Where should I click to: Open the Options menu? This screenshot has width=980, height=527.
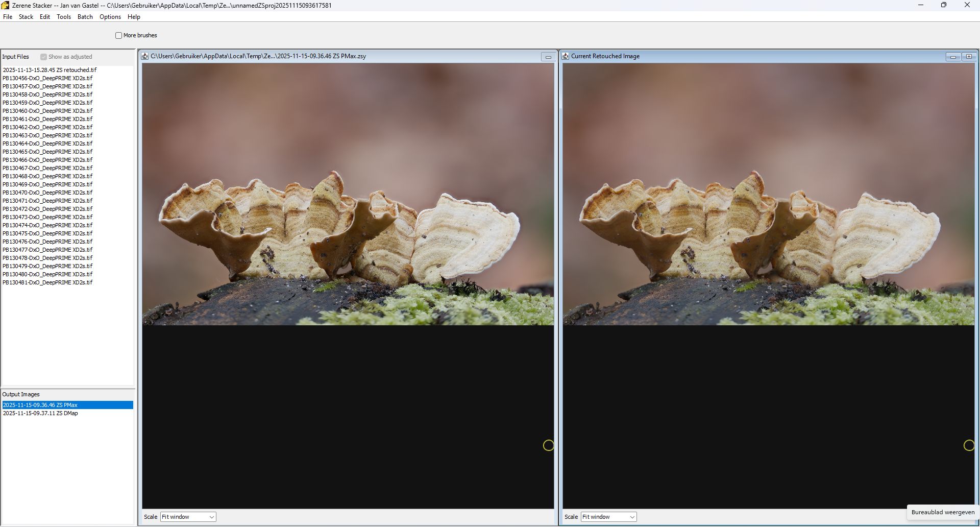tap(110, 17)
